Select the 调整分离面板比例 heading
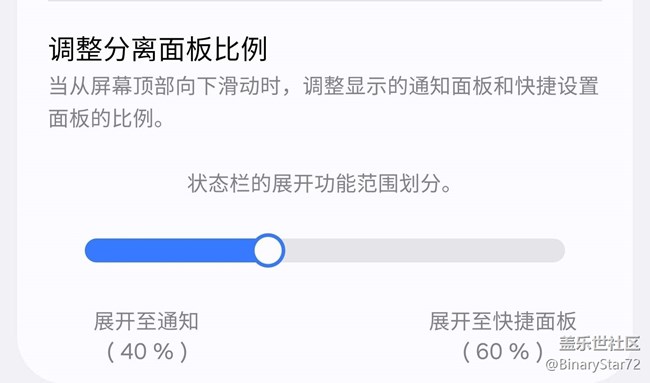650x383 pixels. (158, 49)
